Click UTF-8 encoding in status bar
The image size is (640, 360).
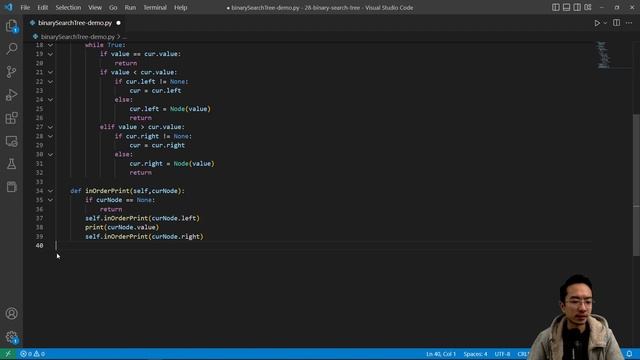[x=502, y=354]
